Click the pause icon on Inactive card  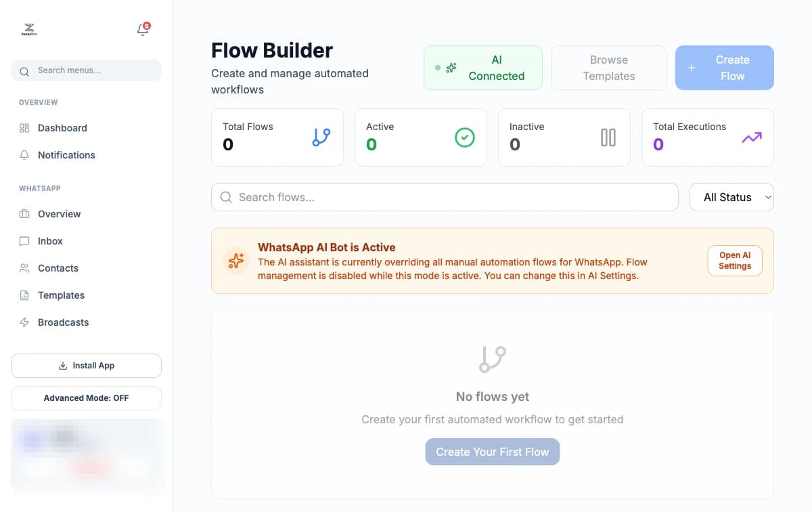[608, 137]
